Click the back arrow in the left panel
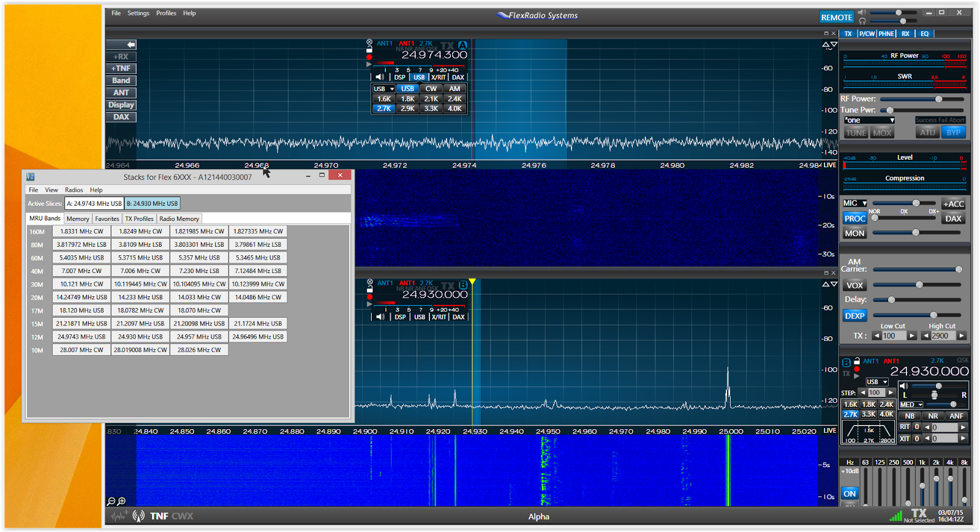Image resolution: width=980 pixels, height=532 pixels. (x=121, y=45)
